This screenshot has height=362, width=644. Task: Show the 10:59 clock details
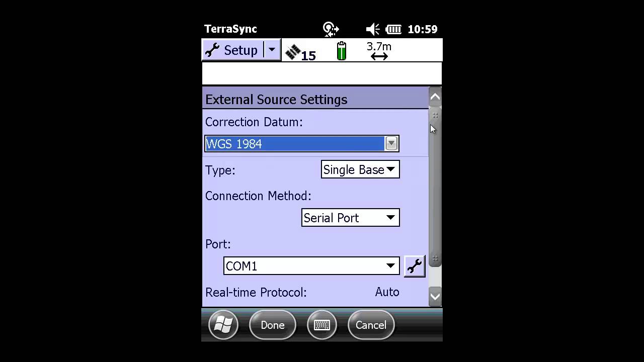pyautogui.click(x=423, y=29)
